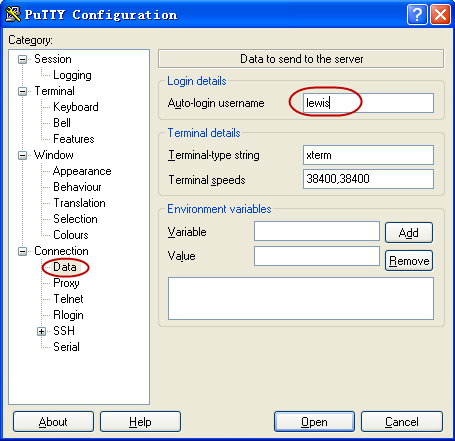
Task: Select Terminal category
Action: [54, 91]
